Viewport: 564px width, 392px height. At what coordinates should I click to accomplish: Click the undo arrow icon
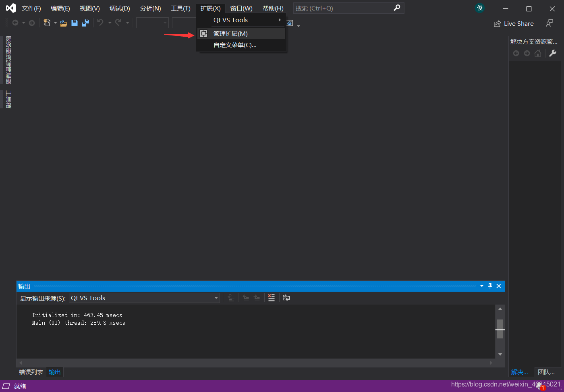100,23
